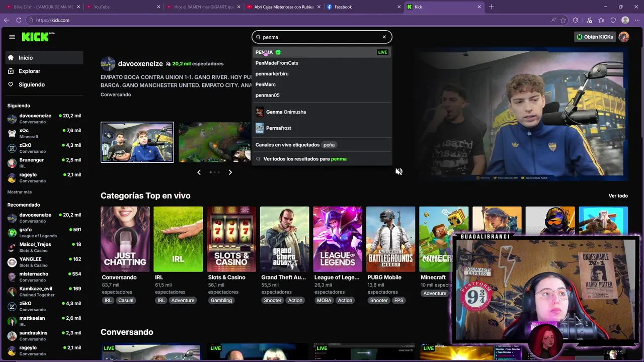Go to next featured stream arrow

(230, 172)
